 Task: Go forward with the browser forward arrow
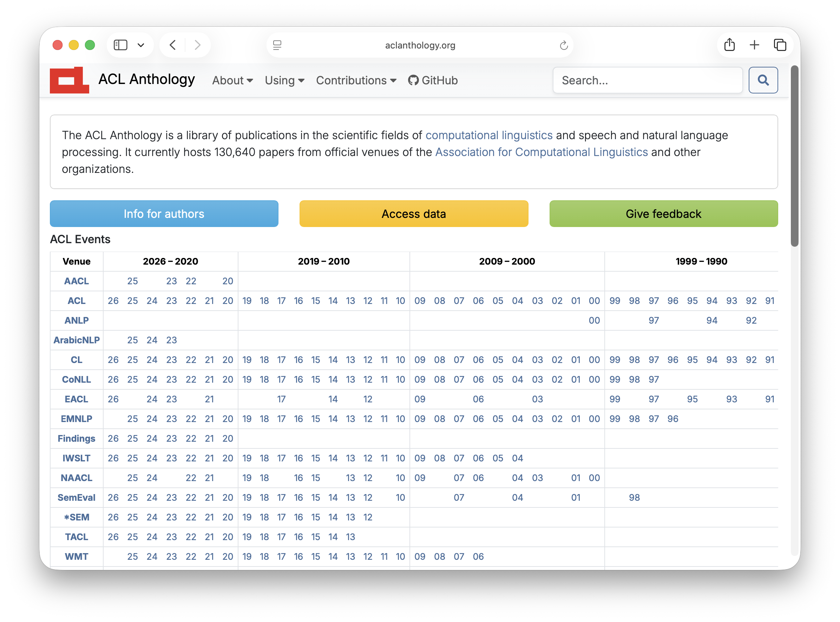197,45
